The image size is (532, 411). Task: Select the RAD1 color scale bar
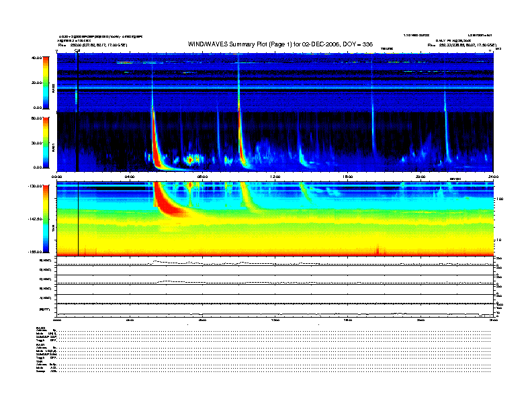46,142
